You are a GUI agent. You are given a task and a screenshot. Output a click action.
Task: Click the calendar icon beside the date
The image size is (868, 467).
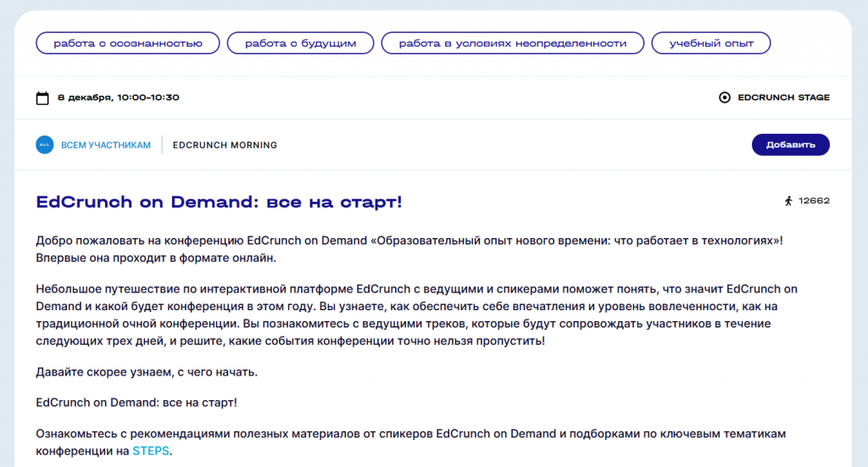click(42, 98)
